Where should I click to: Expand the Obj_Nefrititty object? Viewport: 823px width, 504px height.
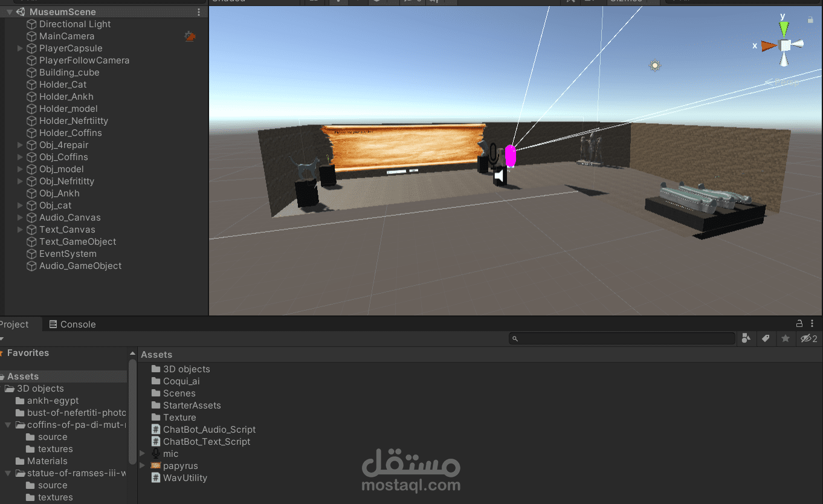point(20,181)
